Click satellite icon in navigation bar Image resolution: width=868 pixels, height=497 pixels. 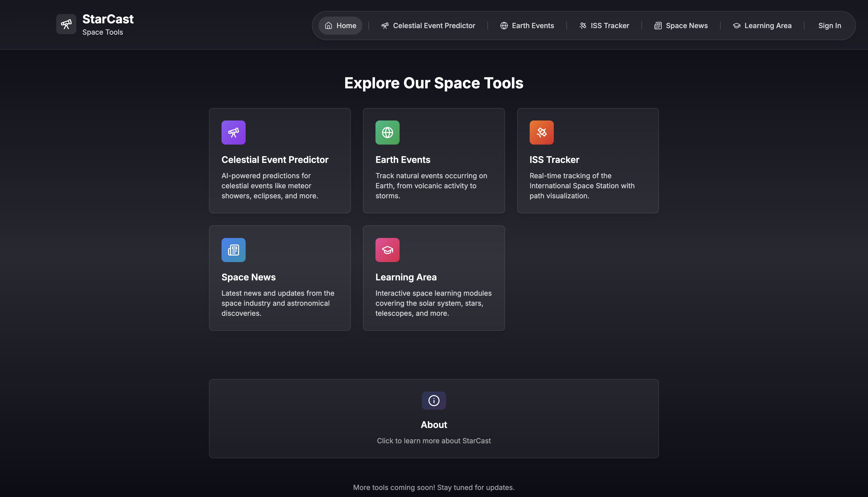pos(583,26)
